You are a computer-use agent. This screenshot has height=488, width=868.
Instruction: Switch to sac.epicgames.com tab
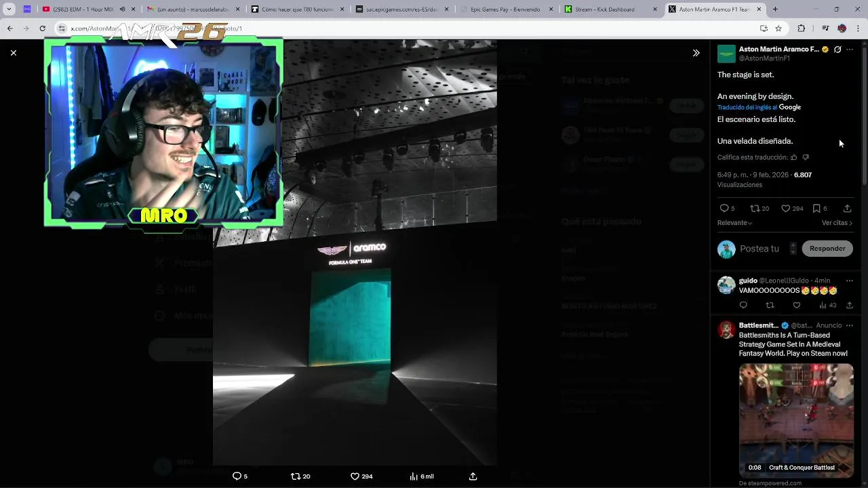pos(402,9)
